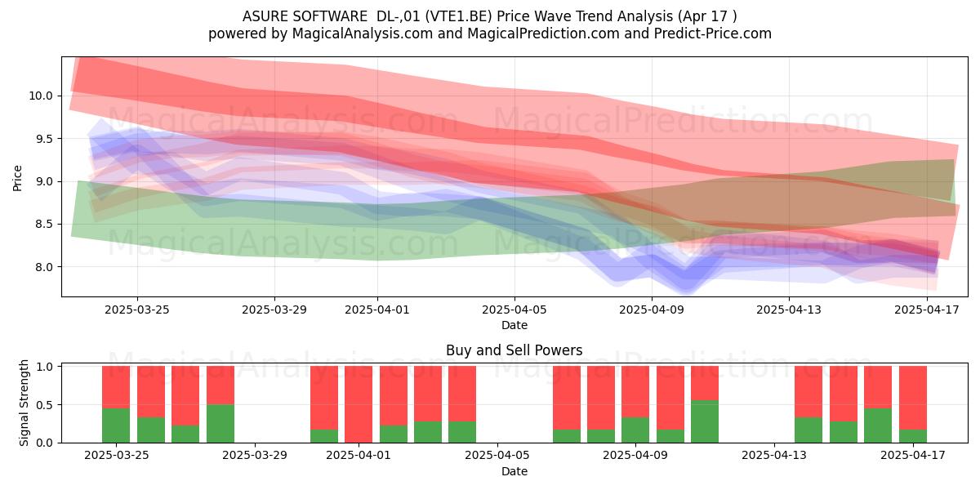Click the 2025-04-17 date tick under price chart

(926, 310)
